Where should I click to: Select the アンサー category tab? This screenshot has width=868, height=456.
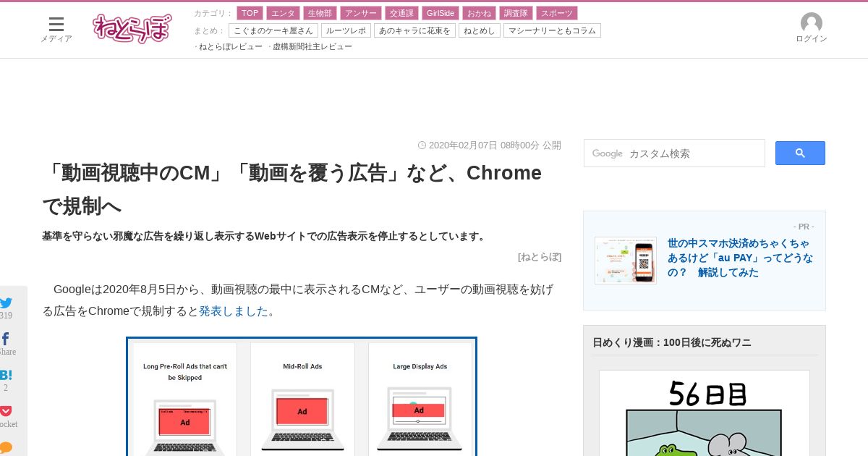click(360, 13)
